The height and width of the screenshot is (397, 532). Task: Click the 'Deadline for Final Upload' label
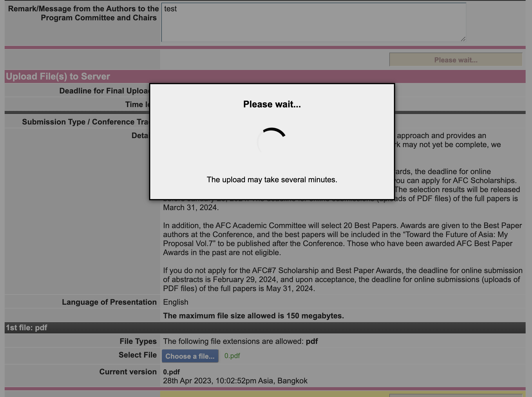[104, 91]
